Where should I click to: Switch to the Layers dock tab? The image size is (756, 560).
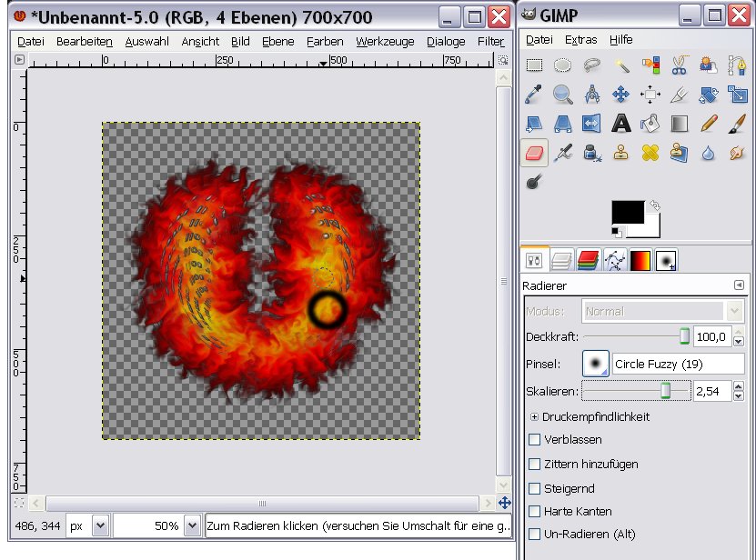tap(561, 261)
